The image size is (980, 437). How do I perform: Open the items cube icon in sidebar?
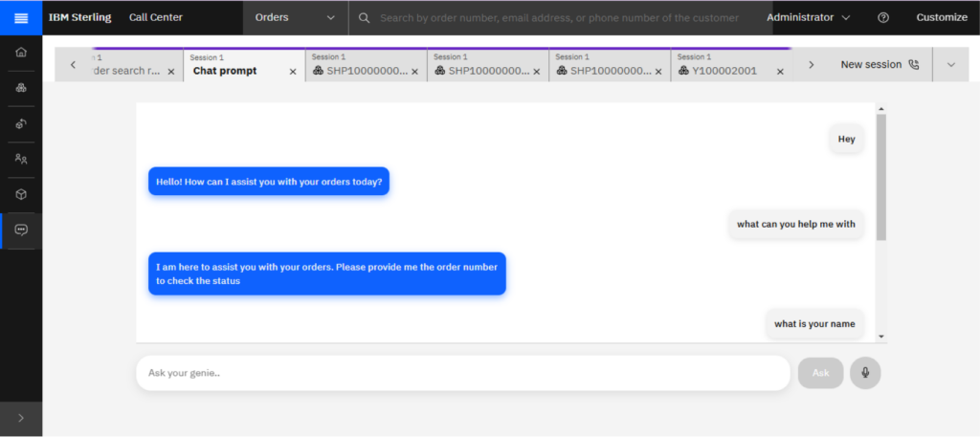tap(21, 194)
